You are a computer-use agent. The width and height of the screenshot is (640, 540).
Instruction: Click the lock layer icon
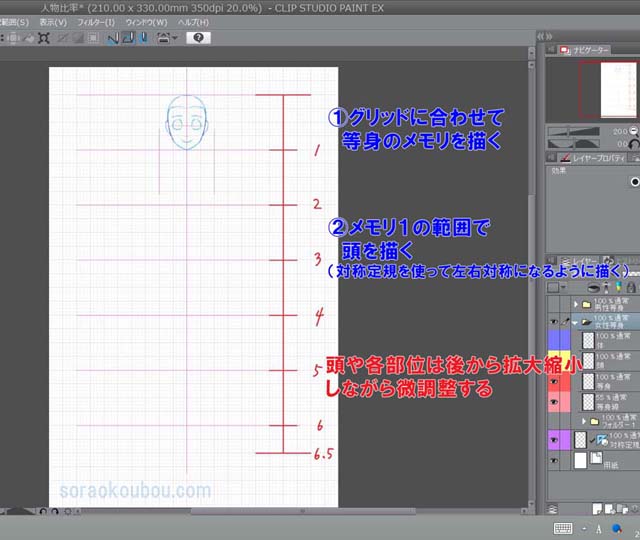[631, 287]
